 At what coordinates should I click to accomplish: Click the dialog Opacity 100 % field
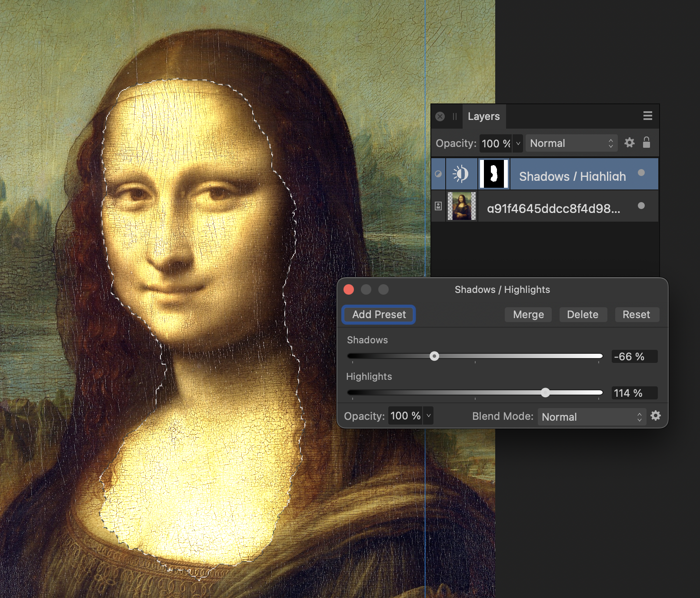(406, 416)
